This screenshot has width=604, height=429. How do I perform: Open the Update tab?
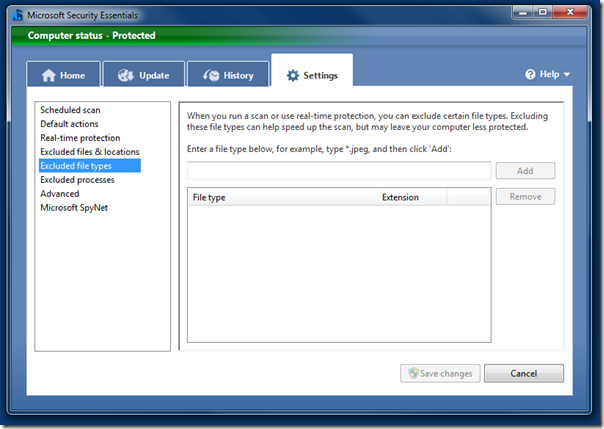click(144, 74)
